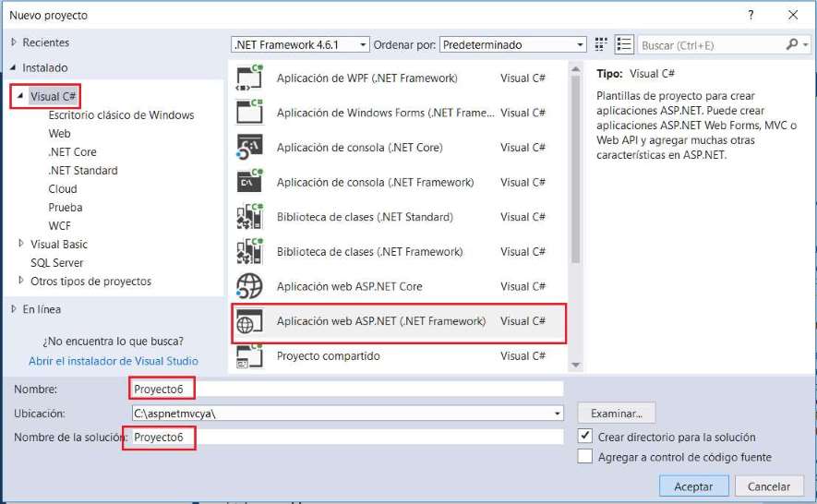The height and width of the screenshot is (504, 817).
Task: Open the Ubicación path dropdown
Action: coord(557,414)
